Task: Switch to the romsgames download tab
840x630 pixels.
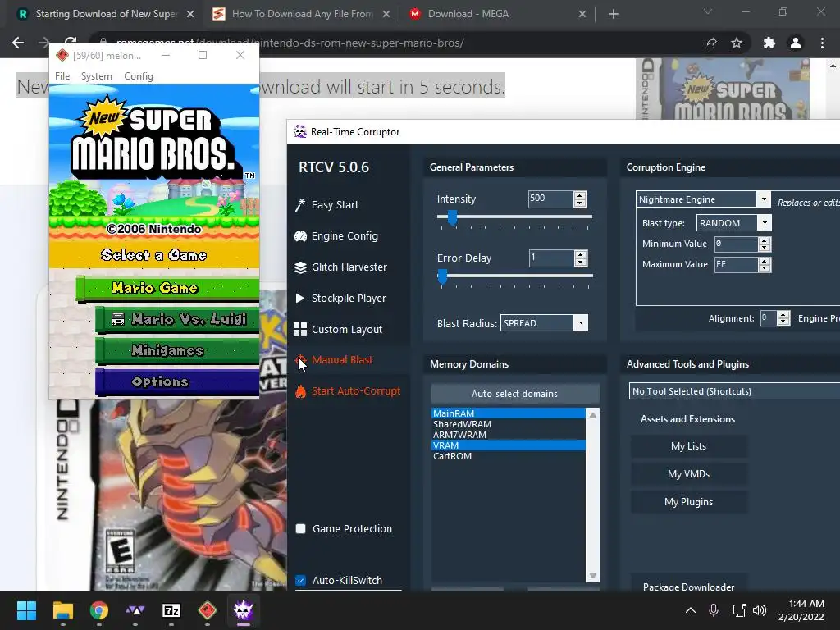Action: pyautogui.click(x=105, y=15)
